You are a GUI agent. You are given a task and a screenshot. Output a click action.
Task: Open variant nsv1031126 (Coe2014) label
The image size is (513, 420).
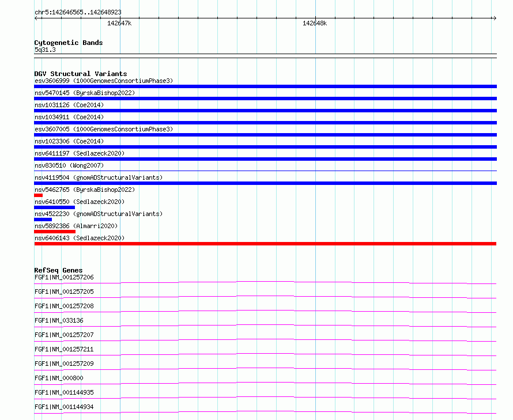pyautogui.click(x=69, y=105)
